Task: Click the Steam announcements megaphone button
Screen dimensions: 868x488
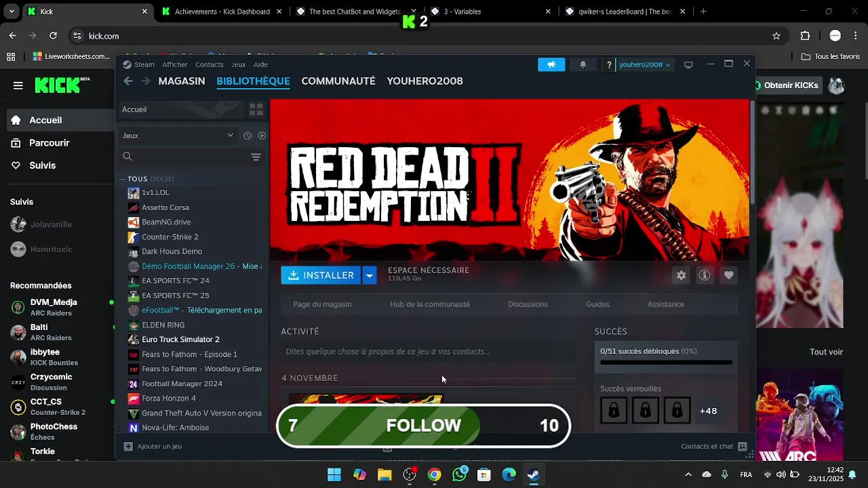Action: point(551,64)
